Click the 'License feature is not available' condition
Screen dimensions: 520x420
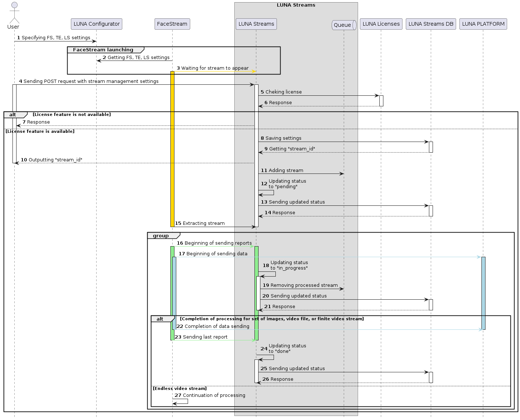(72, 114)
